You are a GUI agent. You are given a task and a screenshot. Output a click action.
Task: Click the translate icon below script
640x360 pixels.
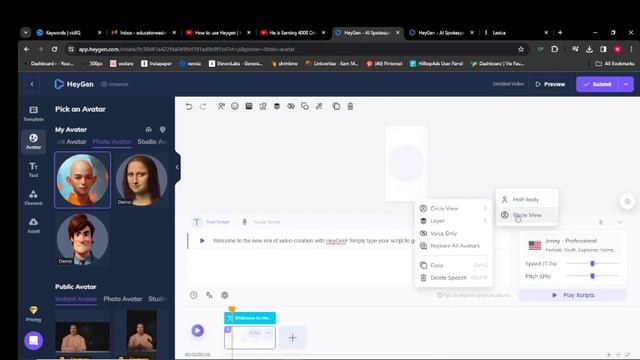[x=209, y=295]
